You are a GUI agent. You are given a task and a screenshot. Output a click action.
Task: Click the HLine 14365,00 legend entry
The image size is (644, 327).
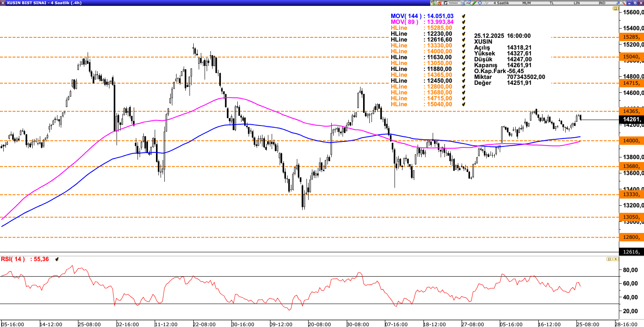click(421, 75)
